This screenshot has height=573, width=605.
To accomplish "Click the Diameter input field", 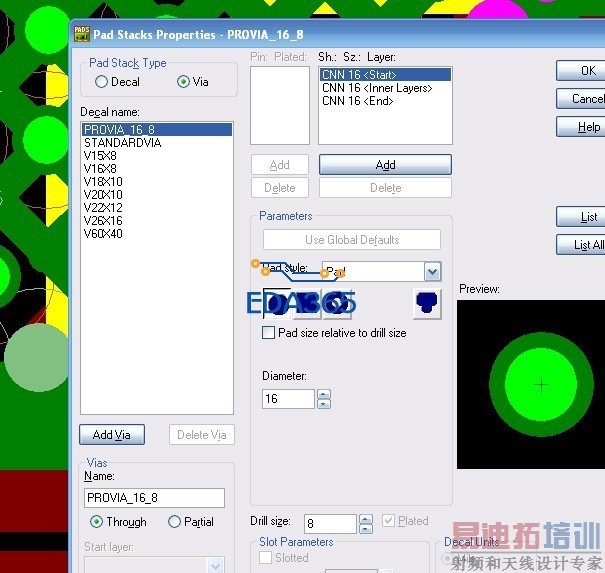I will point(288,399).
